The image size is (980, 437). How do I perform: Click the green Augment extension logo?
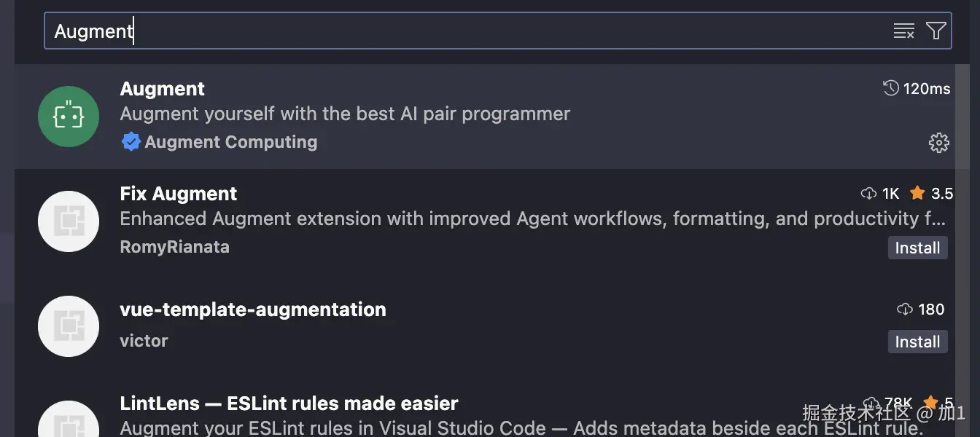(x=69, y=117)
